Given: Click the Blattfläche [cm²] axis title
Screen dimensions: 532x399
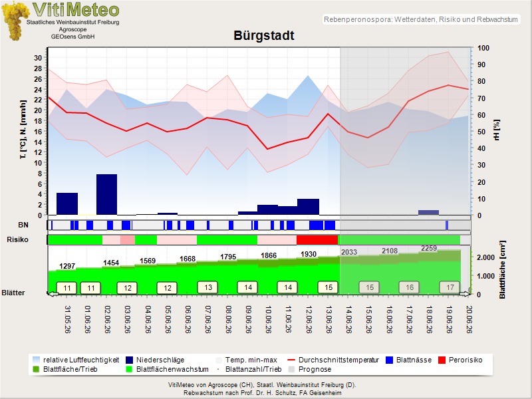Looking at the screenshot, I should pos(502,270).
